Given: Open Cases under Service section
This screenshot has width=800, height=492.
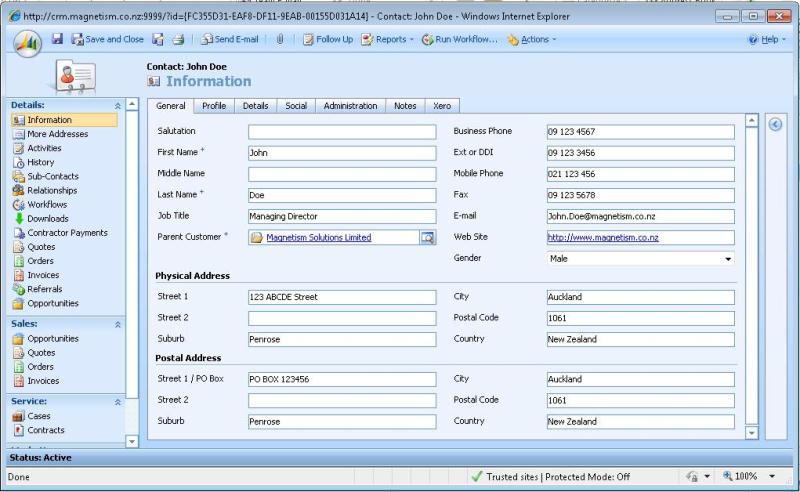Looking at the screenshot, I should point(39,416).
